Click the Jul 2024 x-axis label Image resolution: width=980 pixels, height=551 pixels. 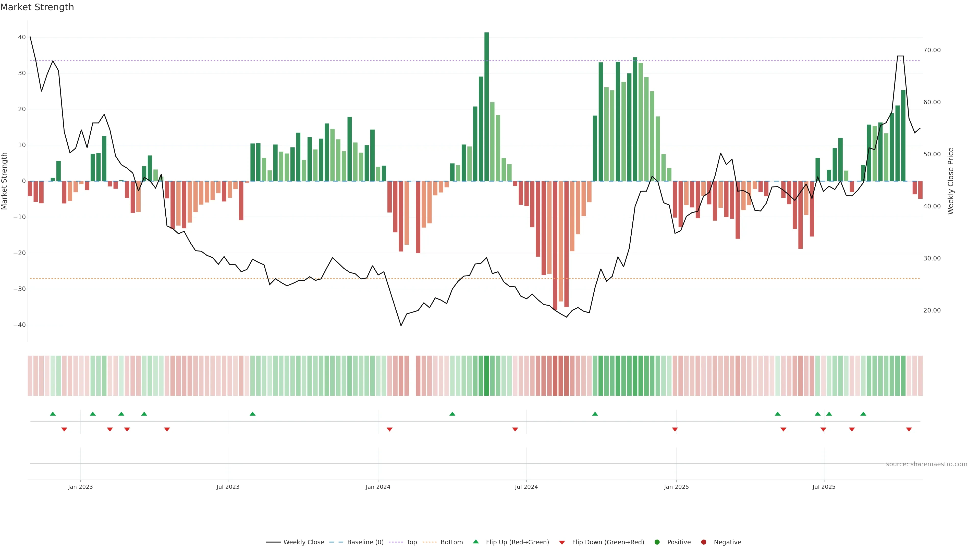point(526,487)
